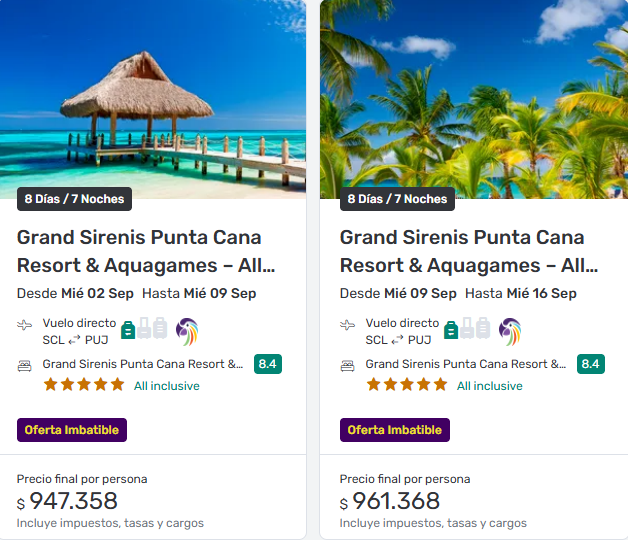Screen dimensions: 628x540
Task: Click the five-star rating on the left card
Action: [84, 385]
